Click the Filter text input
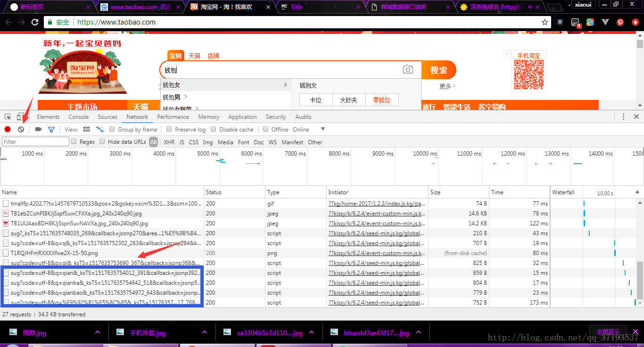This screenshot has width=644, height=347. point(35,141)
